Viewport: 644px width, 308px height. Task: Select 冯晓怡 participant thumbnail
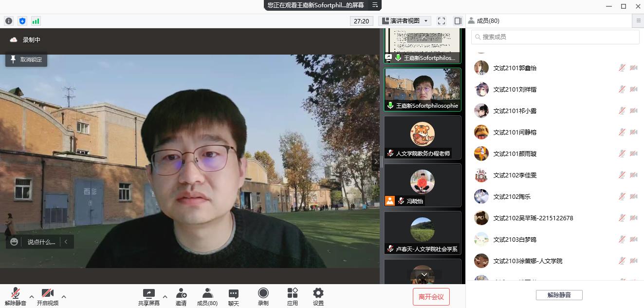[422, 185]
